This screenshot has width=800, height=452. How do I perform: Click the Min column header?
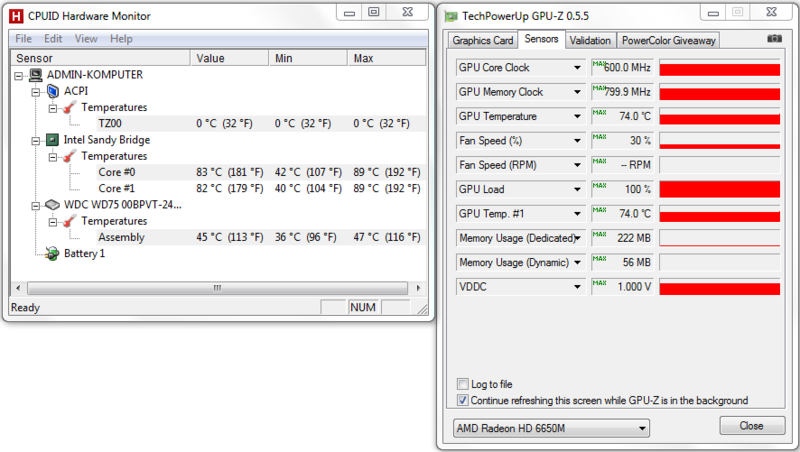coord(308,58)
